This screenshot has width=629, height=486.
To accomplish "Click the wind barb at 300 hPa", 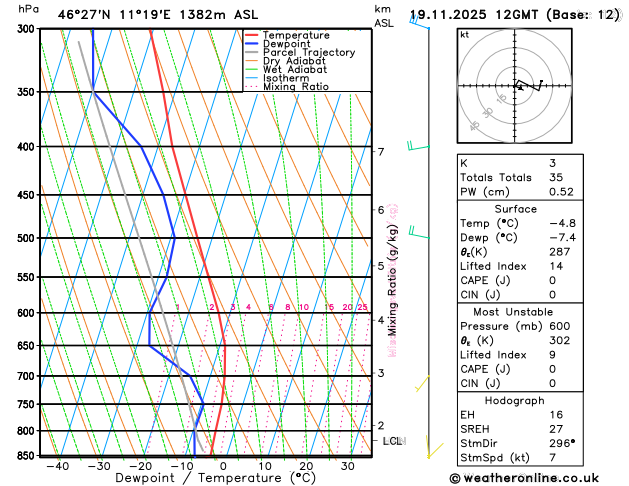I will [x=419, y=22].
